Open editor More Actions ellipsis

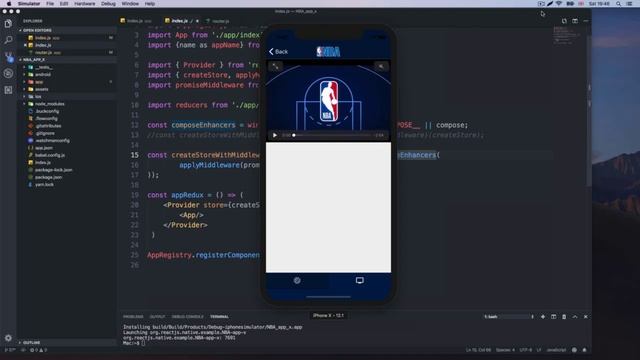pos(586,21)
